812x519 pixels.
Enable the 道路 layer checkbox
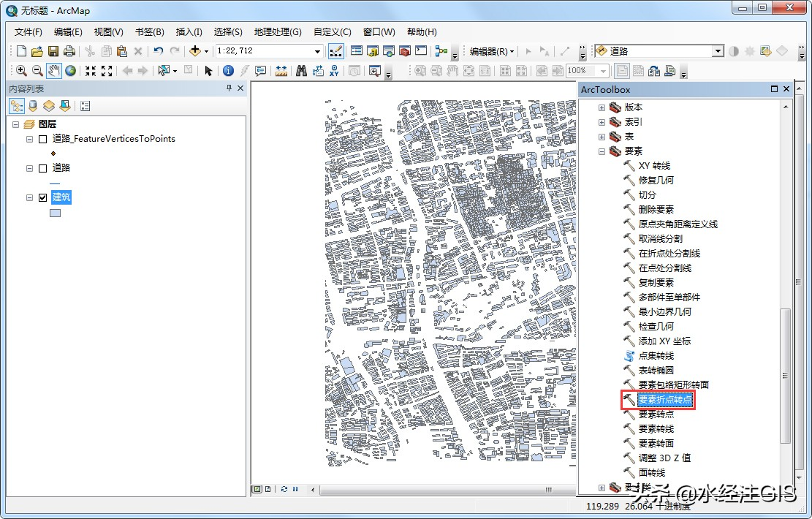[x=42, y=168]
